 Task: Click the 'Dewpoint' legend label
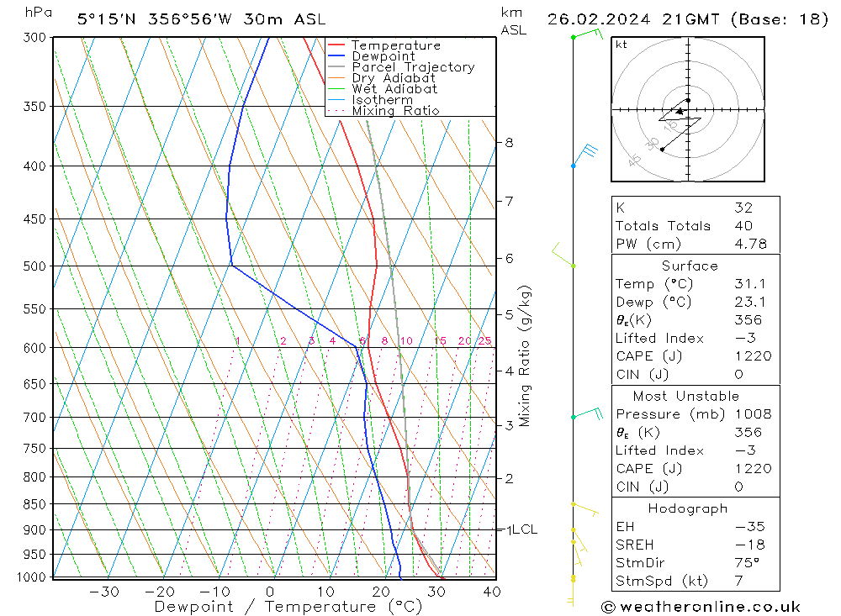coord(383,56)
